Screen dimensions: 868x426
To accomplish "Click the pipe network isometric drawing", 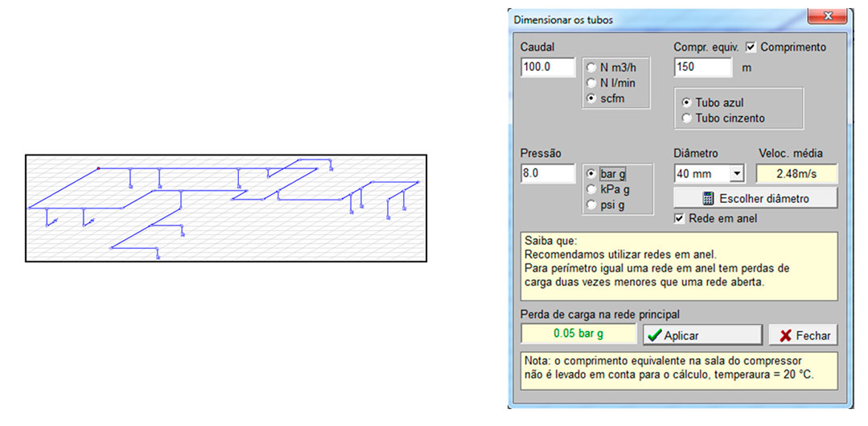I will (226, 209).
